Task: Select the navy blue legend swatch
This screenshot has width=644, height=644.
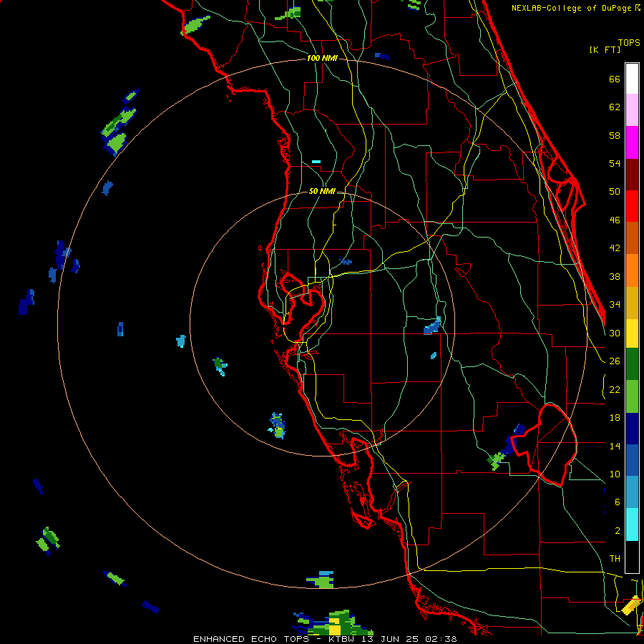Action: tap(632, 429)
